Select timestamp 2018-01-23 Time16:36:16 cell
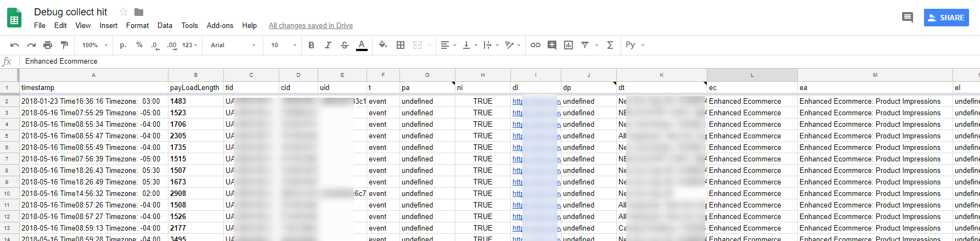980x241 pixels. (93, 101)
